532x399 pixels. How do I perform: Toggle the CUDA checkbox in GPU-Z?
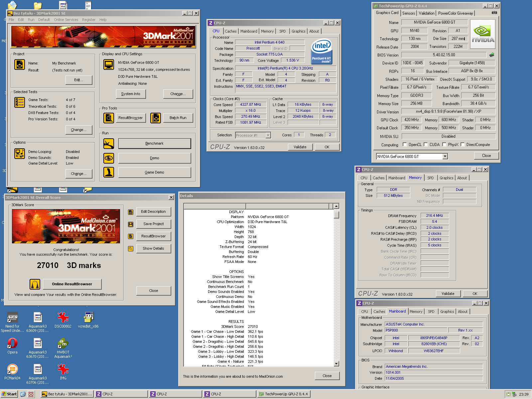426,145
